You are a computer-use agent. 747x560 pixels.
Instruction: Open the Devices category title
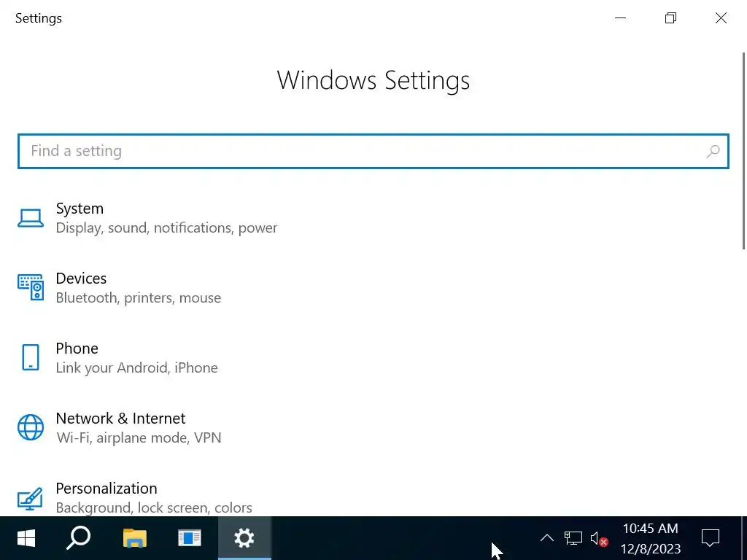[81, 278]
